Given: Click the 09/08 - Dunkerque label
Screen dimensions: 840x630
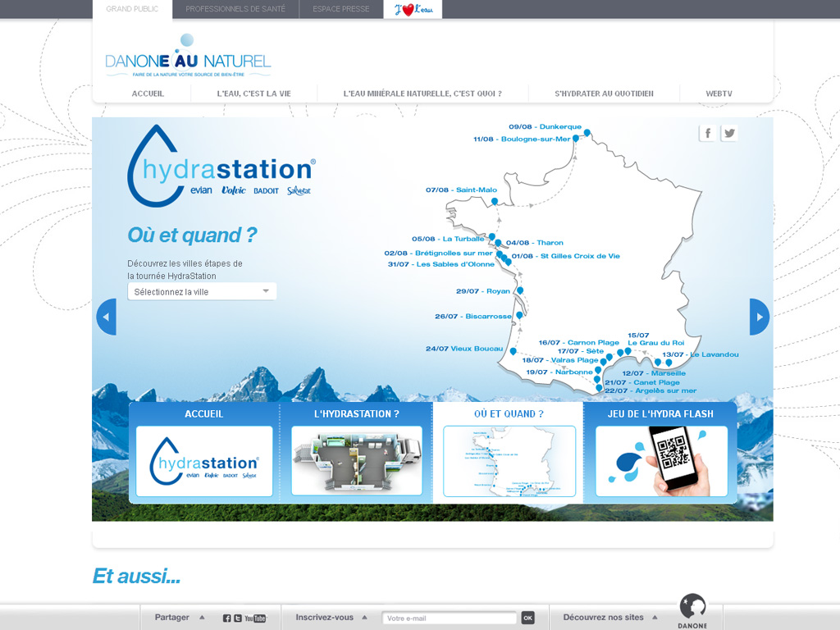Looking at the screenshot, I should tap(545, 127).
